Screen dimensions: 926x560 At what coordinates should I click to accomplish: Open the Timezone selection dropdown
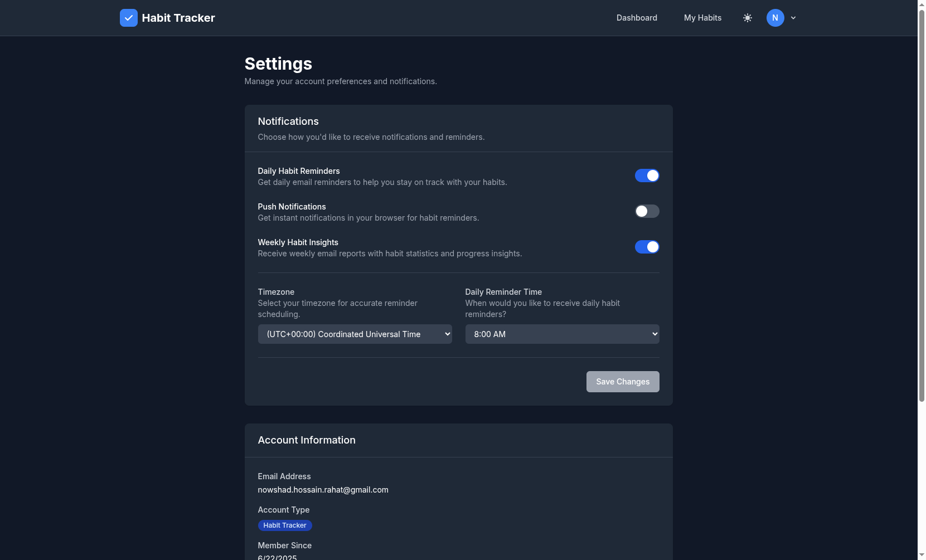click(355, 334)
